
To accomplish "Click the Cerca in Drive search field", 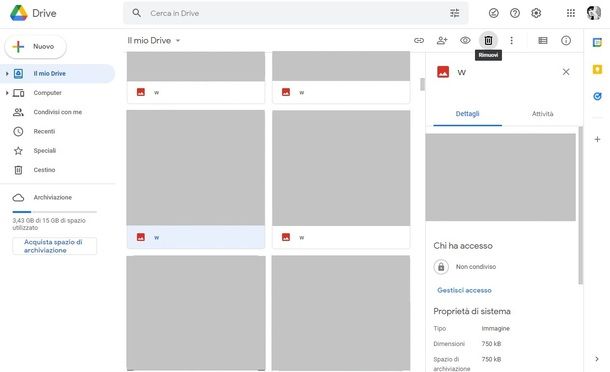I will 296,13.
